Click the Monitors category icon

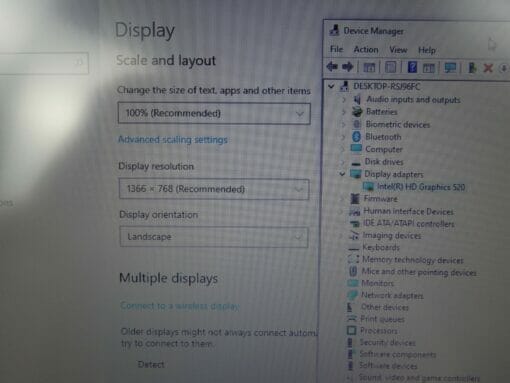click(353, 283)
